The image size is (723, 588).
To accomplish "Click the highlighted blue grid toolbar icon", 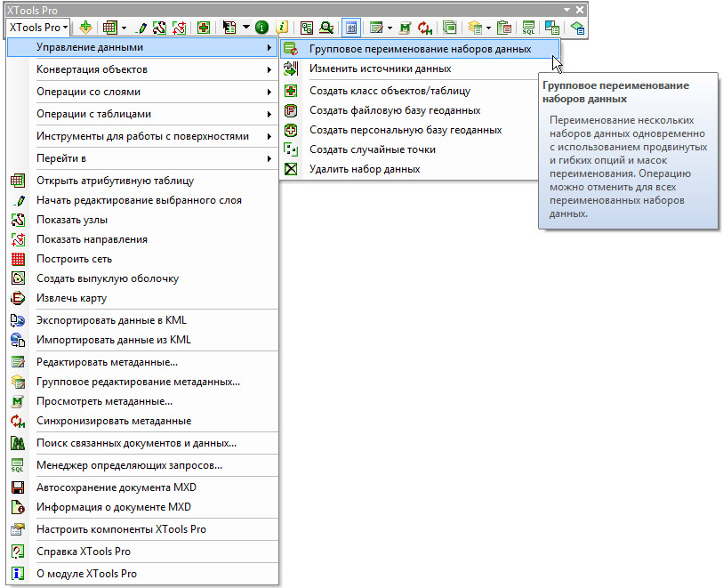I will (x=351, y=28).
